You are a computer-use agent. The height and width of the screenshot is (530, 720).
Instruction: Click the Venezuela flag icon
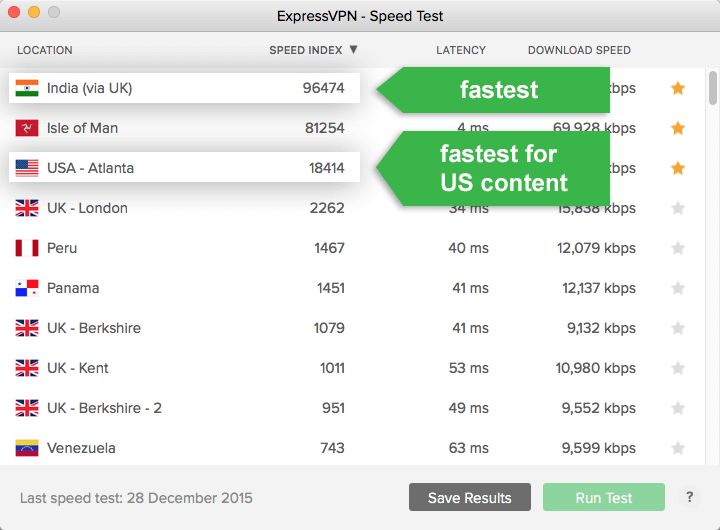(x=27, y=448)
